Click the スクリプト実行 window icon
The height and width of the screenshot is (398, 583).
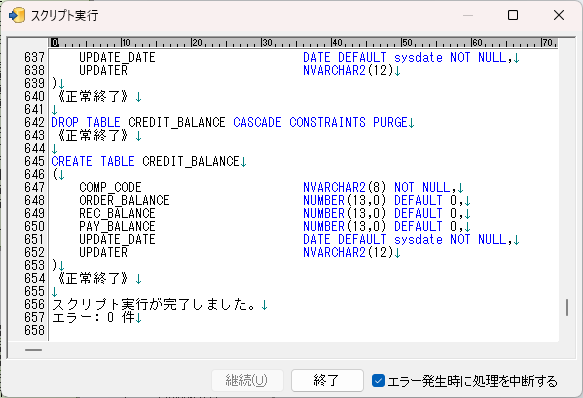[x=16, y=16]
